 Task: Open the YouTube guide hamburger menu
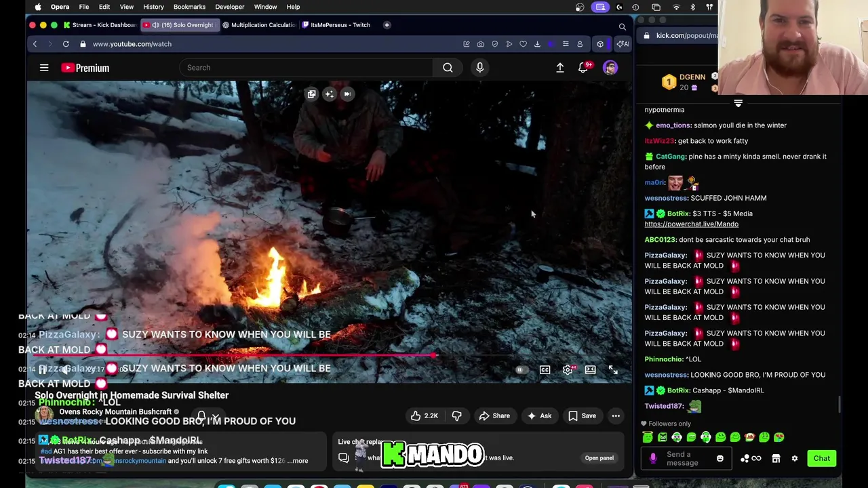(x=44, y=68)
